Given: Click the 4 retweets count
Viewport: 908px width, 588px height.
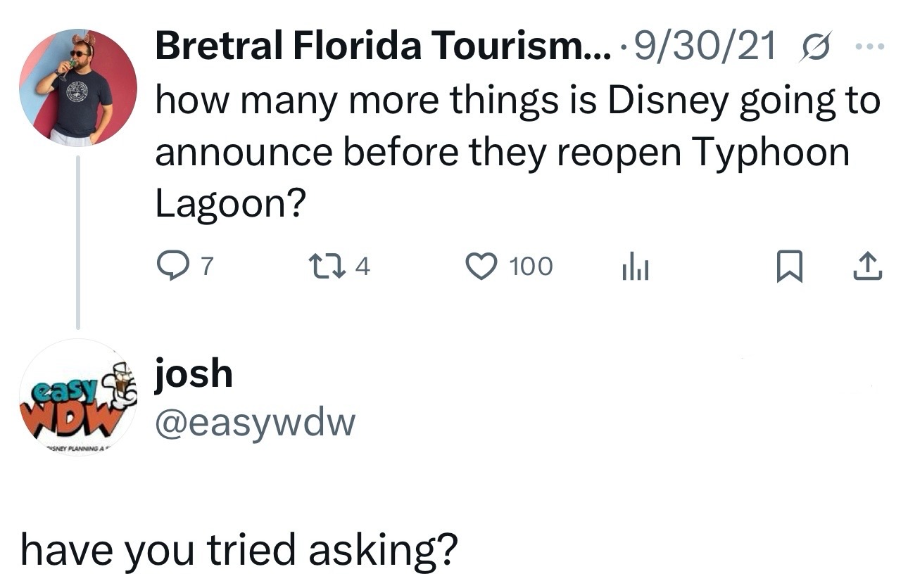Looking at the screenshot, I should [x=362, y=267].
